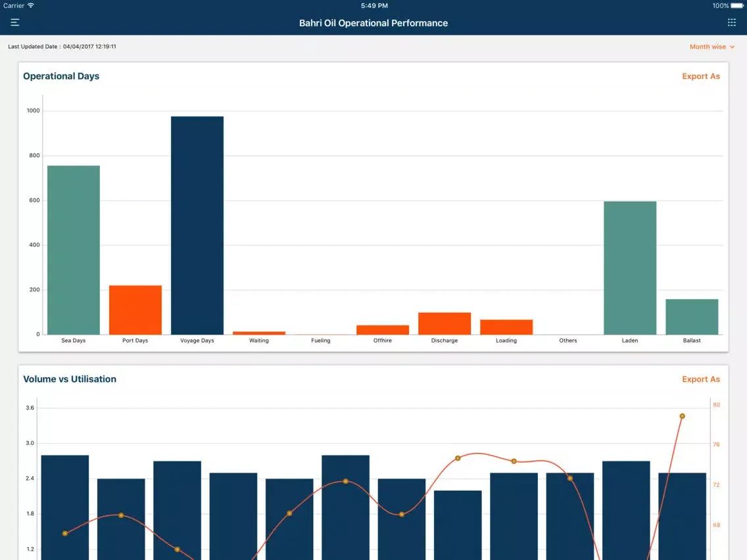Select the Discharge bar
Viewport: 747px width, 560px height.
pyautogui.click(x=445, y=323)
